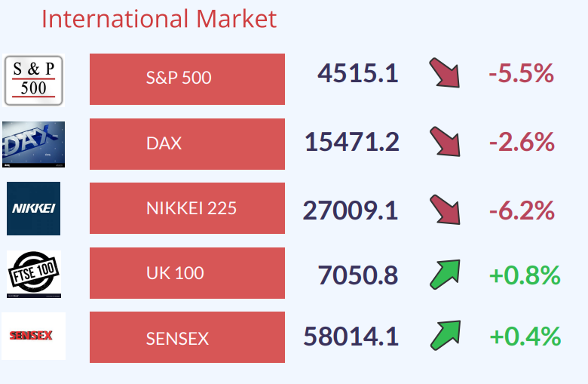The width and height of the screenshot is (588, 384).
Task: Click the red down arrow beside S&P 500
Action: click(445, 73)
